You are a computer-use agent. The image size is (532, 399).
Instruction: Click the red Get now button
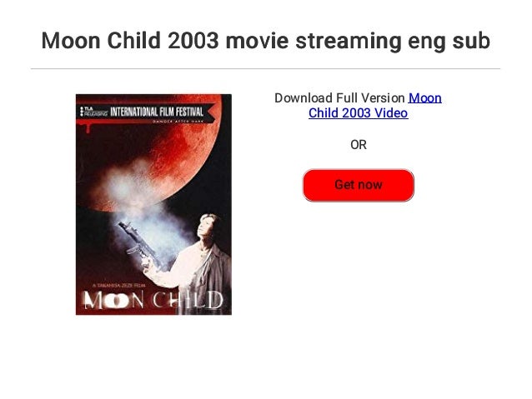pos(359,185)
